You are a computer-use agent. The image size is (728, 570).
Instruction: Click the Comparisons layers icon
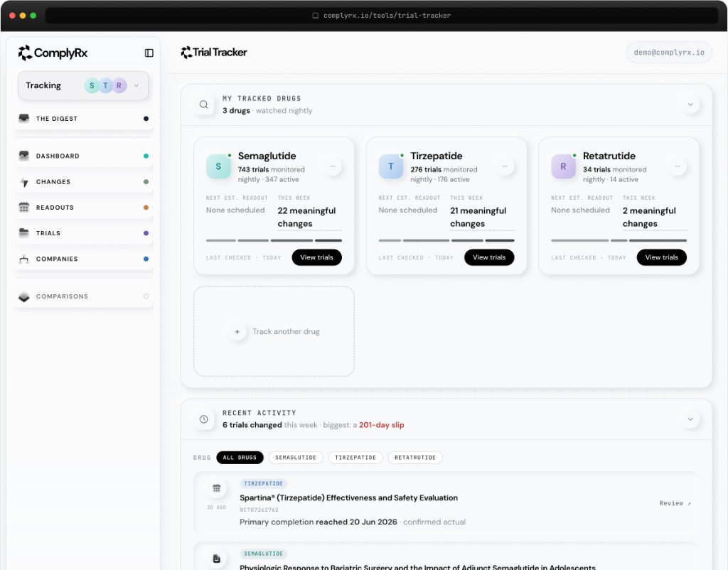(24, 296)
